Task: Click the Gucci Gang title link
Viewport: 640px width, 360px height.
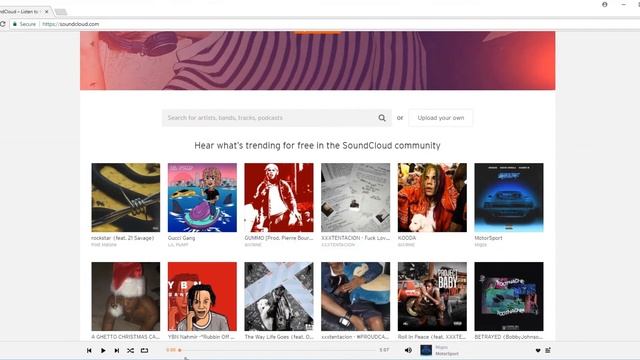Action: point(181,238)
